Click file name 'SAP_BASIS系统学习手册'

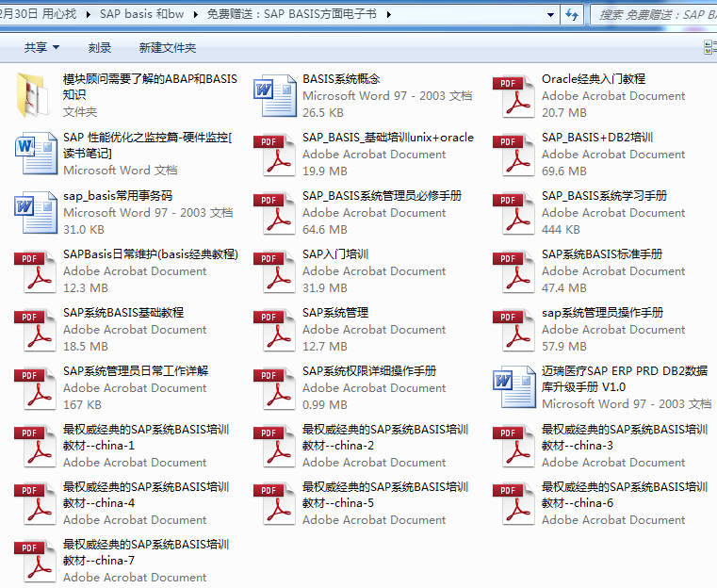(604, 196)
